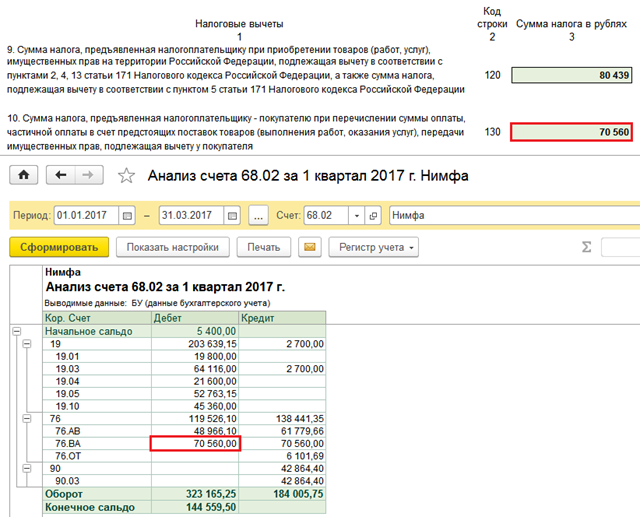This screenshot has height=517, width=640.
Task: Collapse account 90 group
Action: (27, 468)
